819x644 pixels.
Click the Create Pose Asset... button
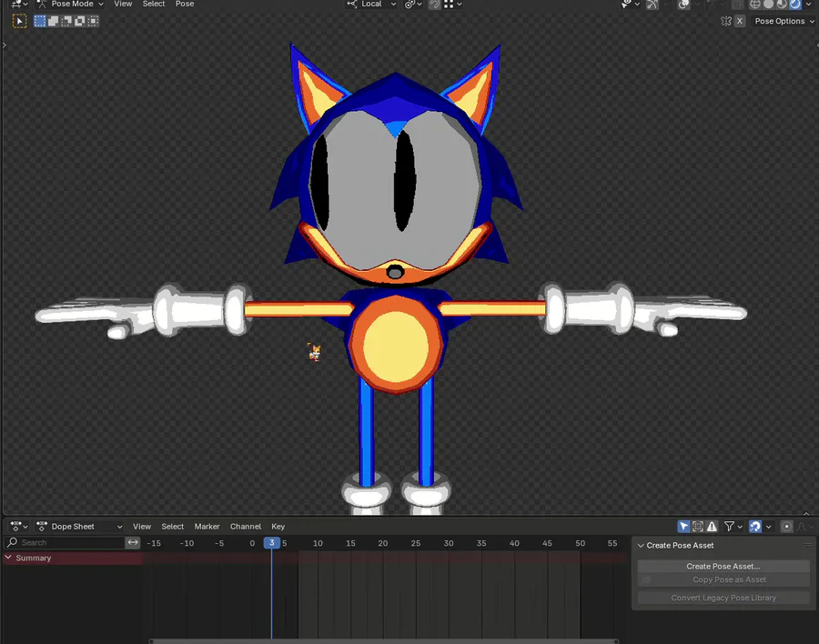pyautogui.click(x=723, y=566)
